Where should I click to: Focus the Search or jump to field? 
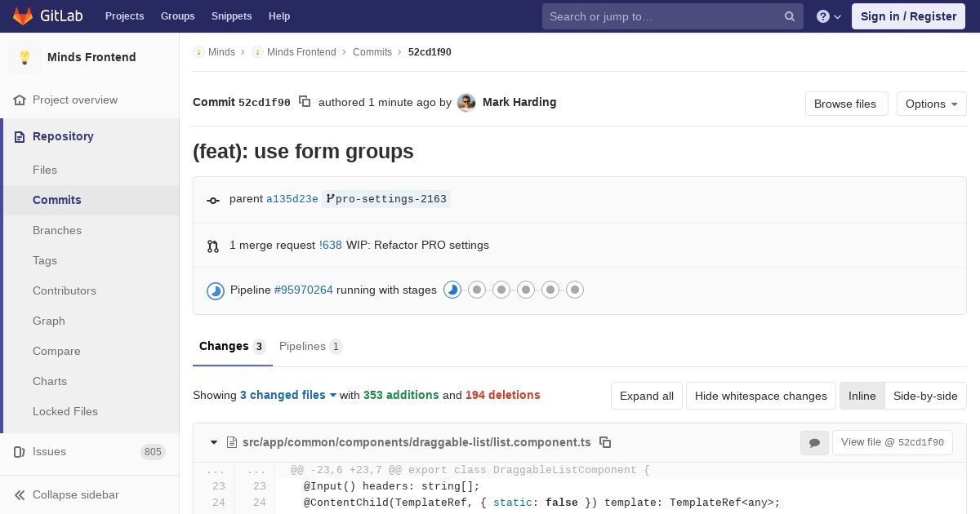click(673, 16)
